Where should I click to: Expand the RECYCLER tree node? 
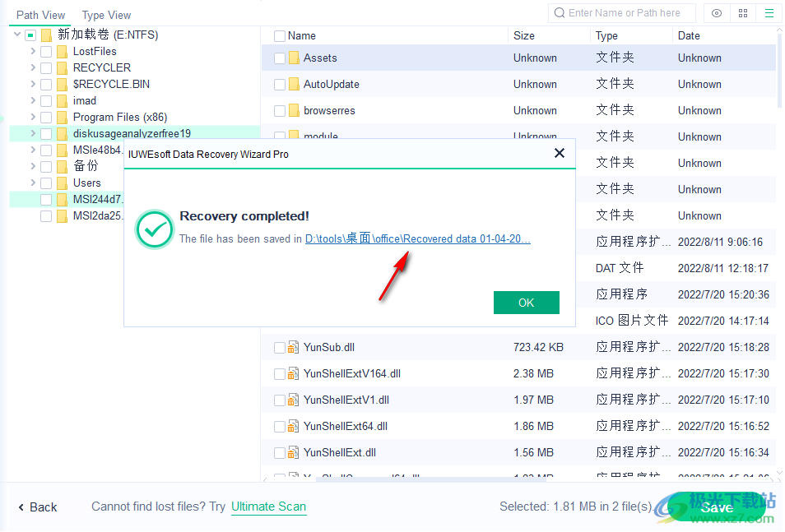pyautogui.click(x=33, y=67)
